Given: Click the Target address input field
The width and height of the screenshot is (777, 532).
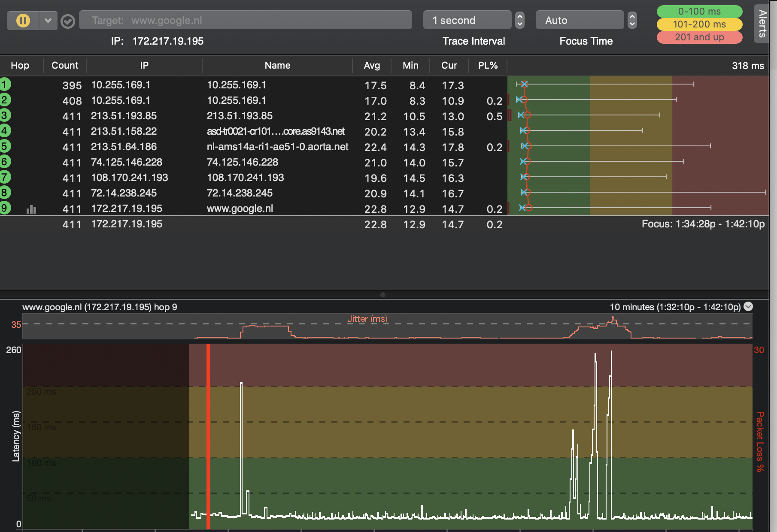Looking at the screenshot, I should (x=246, y=20).
